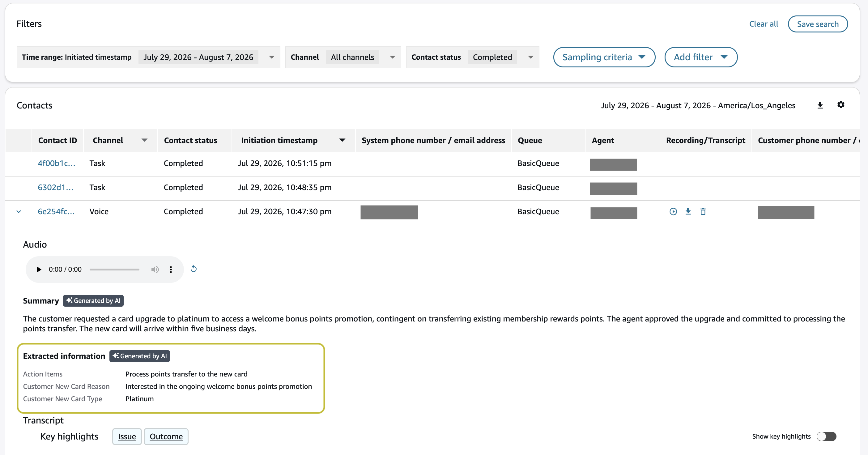868x455 pixels.
Task: Reload the audio recording
Action: pos(194,269)
